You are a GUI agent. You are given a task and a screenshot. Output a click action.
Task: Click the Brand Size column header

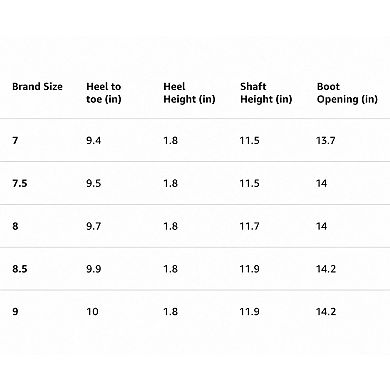(x=37, y=87)
